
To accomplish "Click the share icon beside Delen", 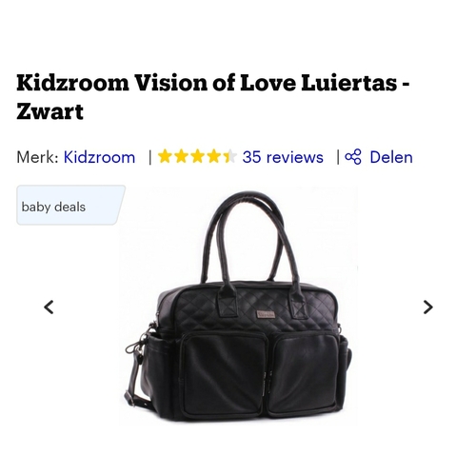I will point(353,157).
